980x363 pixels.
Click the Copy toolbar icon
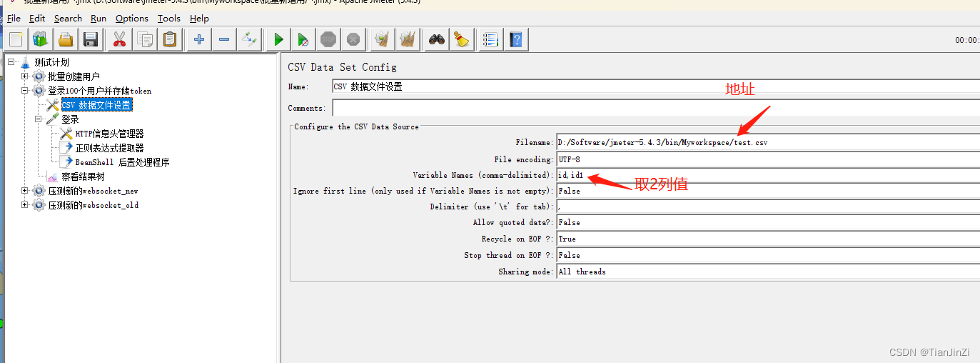[x=145, y=39]
